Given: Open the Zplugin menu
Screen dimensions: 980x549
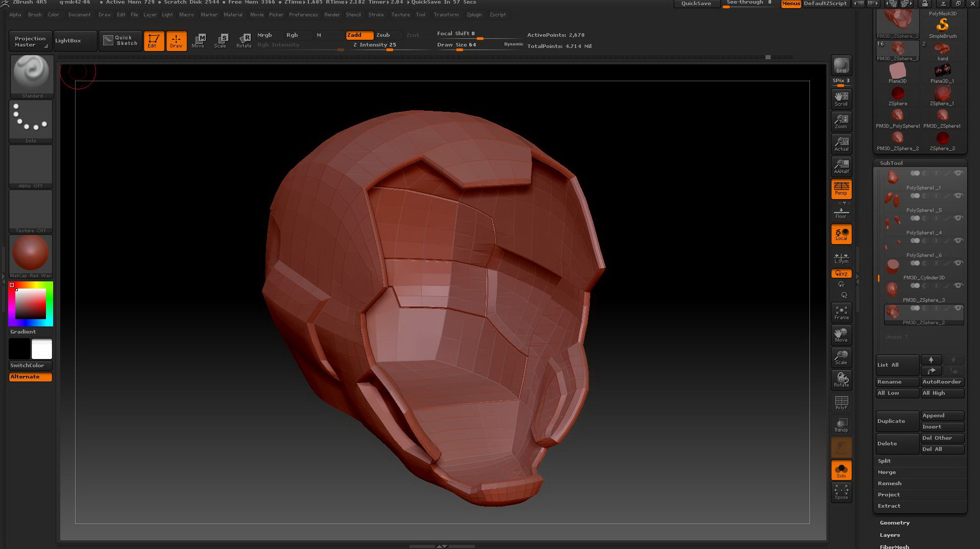Looking at the screenshot, I should [x=474, y=14].
